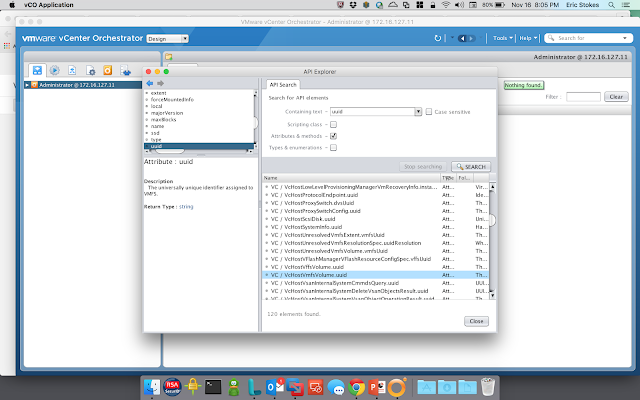Image resolution: width=640 pixels, height=400 pixels.
Task: Click the string return type link
Action: tap(186, 207)
